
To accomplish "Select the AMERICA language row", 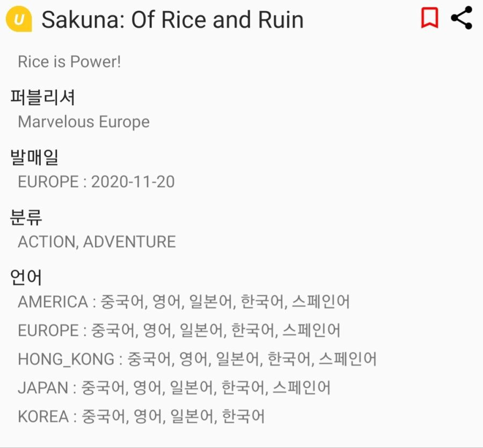I will coord(184,302).
